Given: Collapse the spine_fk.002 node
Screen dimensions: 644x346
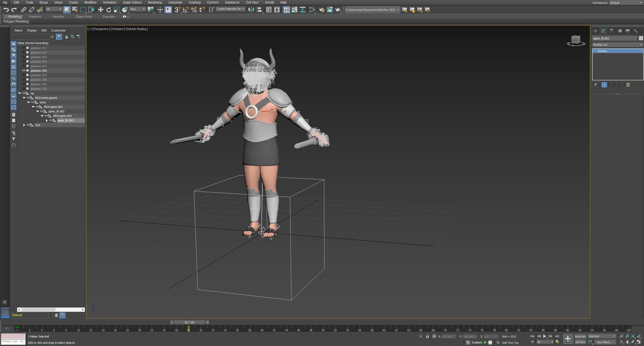Looking at the screenshot, I should tap(38, 111).
